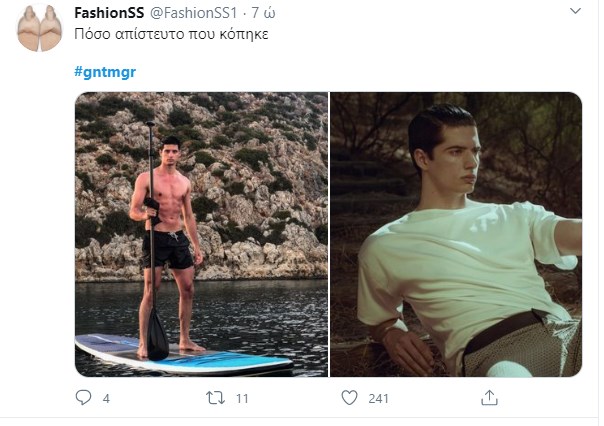
Task: Click the share upload icon
Action: pyautogui.click(x=489, y=398)
